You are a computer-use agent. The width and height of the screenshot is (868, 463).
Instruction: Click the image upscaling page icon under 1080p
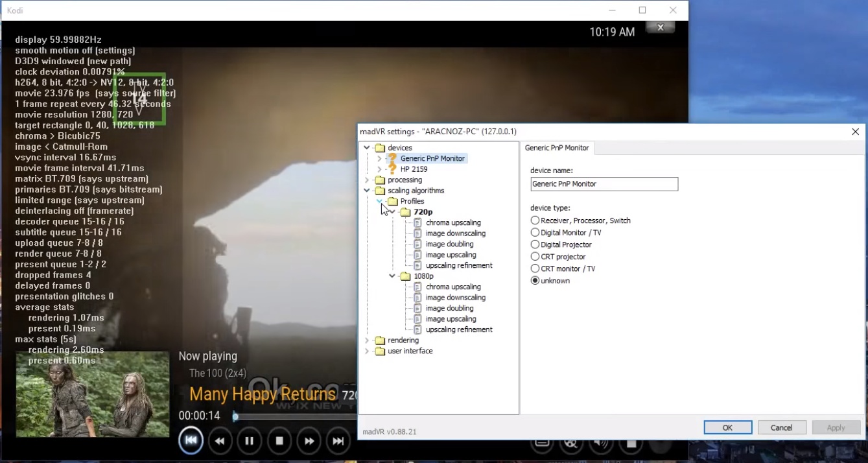click(417, 319)
